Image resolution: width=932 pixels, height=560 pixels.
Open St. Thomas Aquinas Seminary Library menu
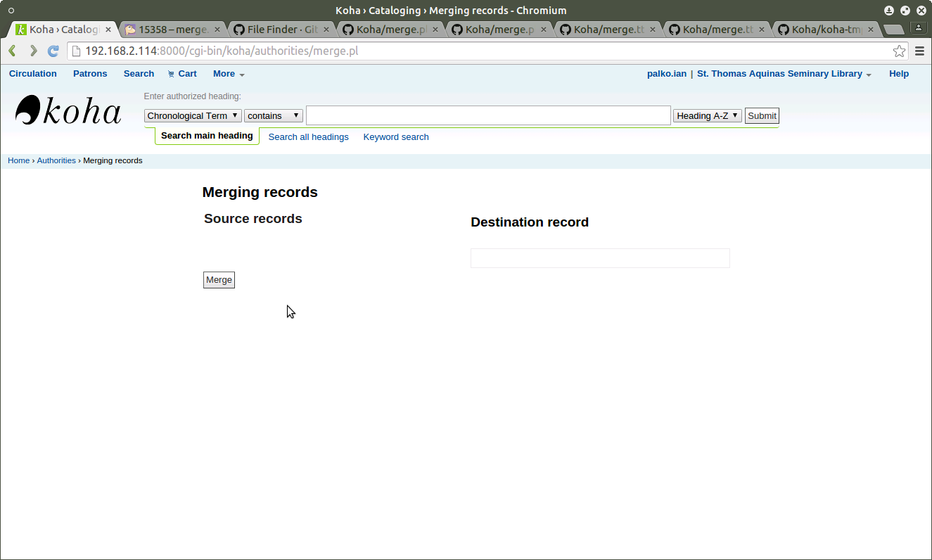784,74
